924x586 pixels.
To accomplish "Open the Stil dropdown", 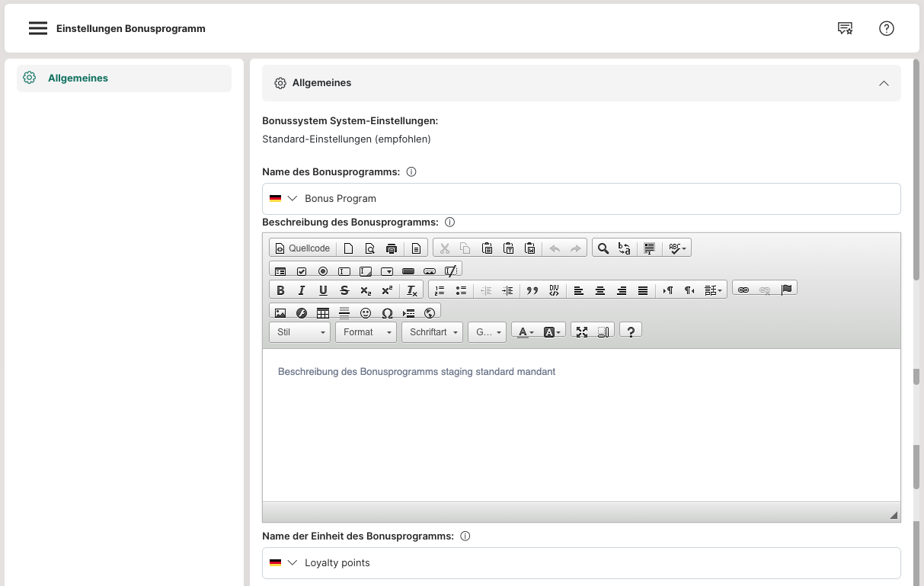I will pyautogui.click(x=299, y=332).
